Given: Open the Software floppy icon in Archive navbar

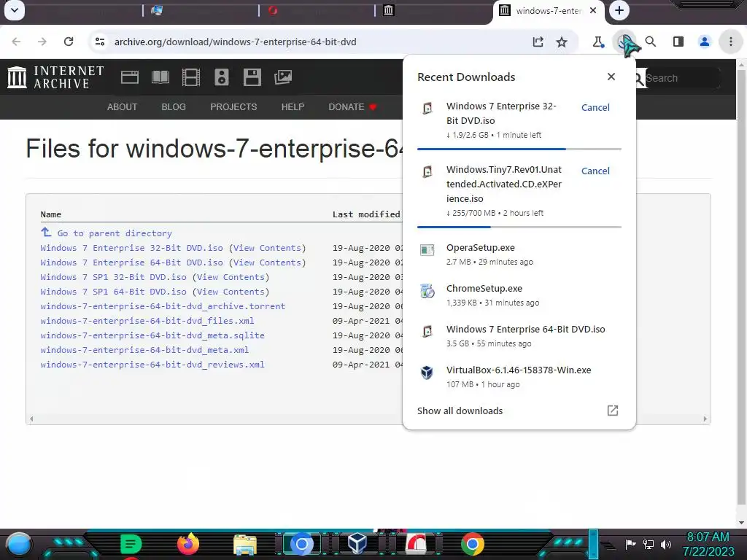Looking at the screenshot, I should click(252, 77).
